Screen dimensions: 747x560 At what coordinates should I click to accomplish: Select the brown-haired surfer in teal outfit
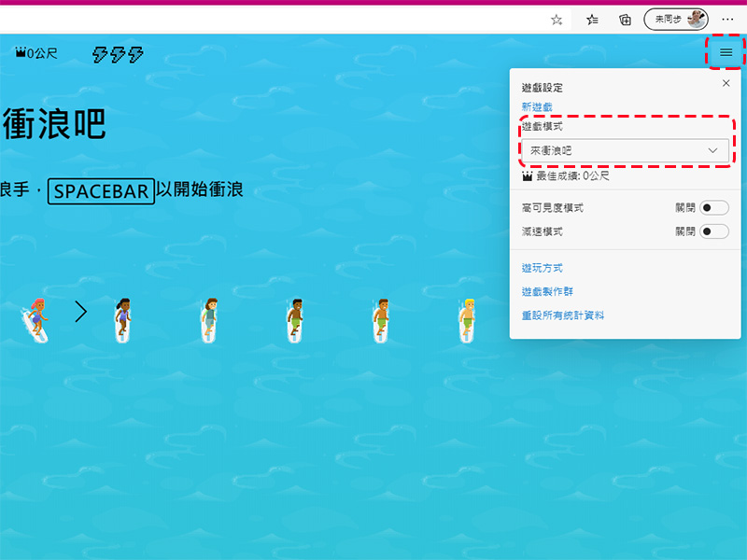[208, 320]
